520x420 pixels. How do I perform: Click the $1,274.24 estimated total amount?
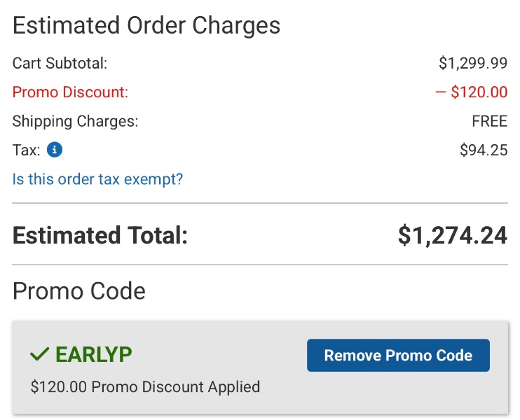[452, 235]
